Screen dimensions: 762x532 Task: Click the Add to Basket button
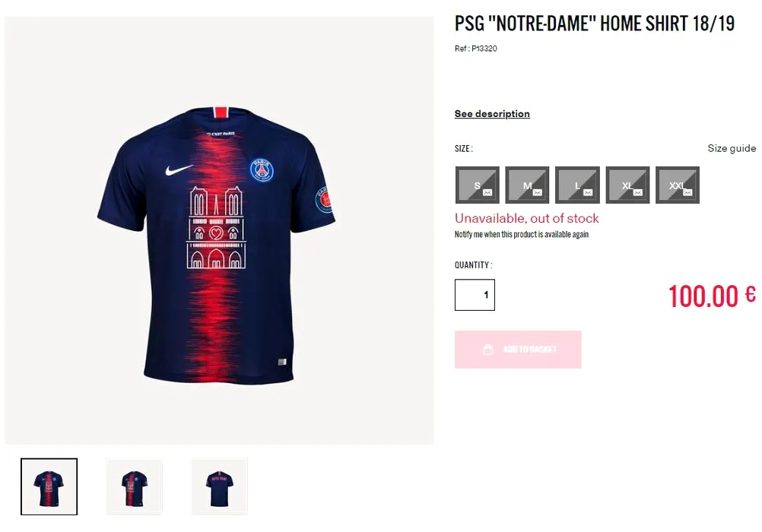coord(518,350)
